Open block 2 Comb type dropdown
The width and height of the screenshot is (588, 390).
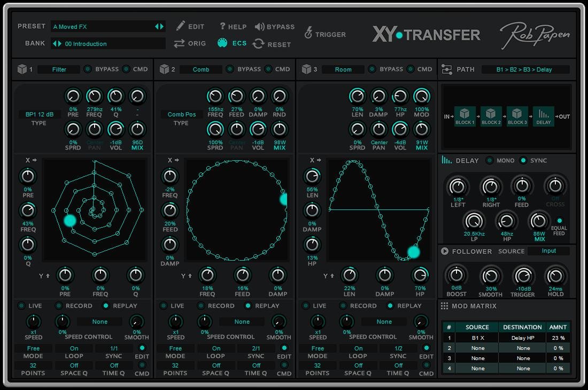pyautogui.click(x=201, y=69)
